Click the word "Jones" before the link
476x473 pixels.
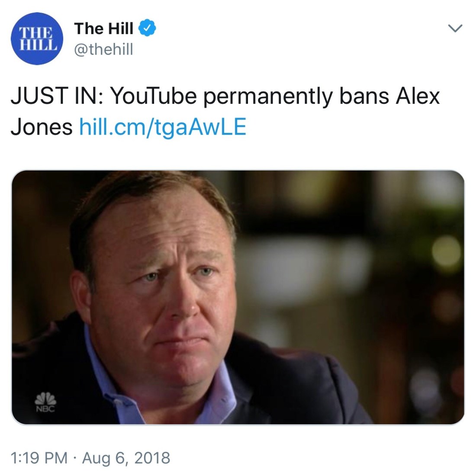pos(42,127)
